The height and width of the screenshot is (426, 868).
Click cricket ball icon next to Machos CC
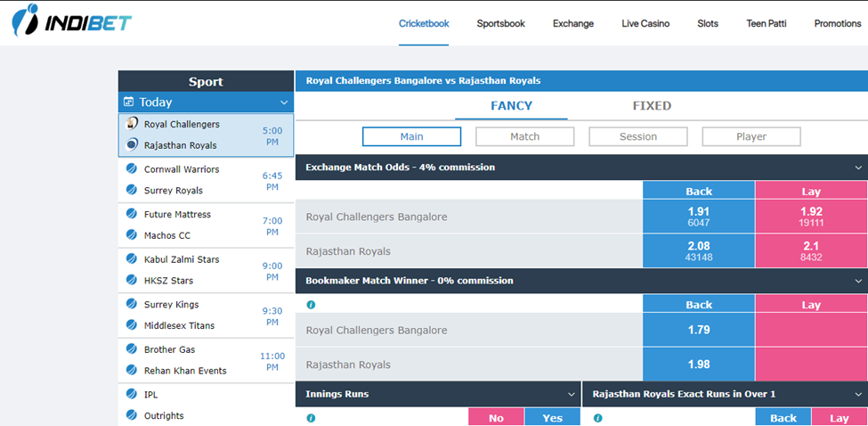tap(131, 234)
